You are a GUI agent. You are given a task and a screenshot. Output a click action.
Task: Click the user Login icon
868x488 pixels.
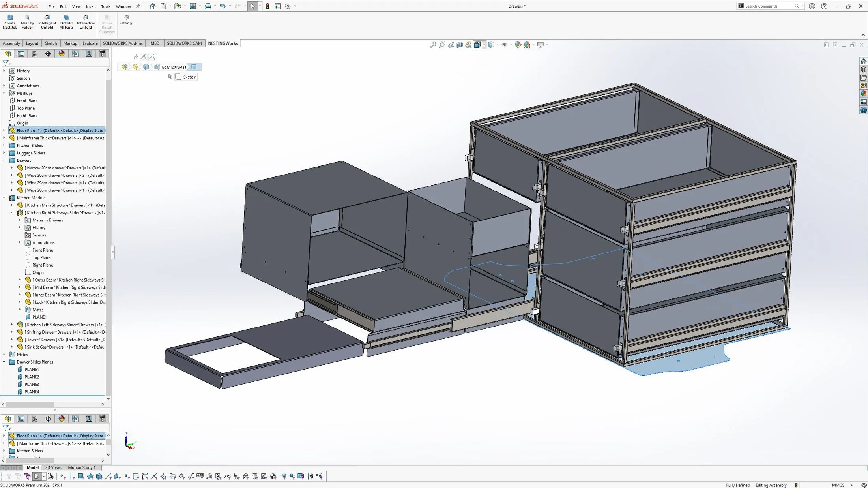812,6
